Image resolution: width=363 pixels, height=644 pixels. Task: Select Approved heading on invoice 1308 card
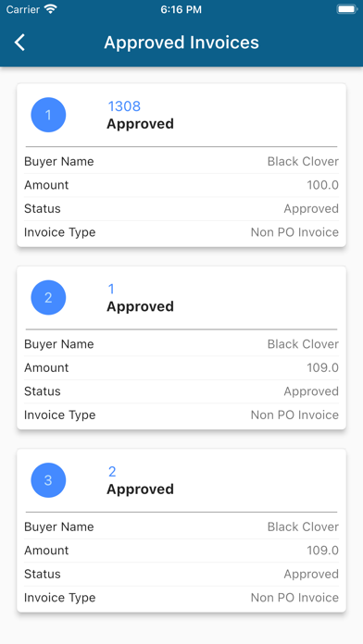(140, 124)
